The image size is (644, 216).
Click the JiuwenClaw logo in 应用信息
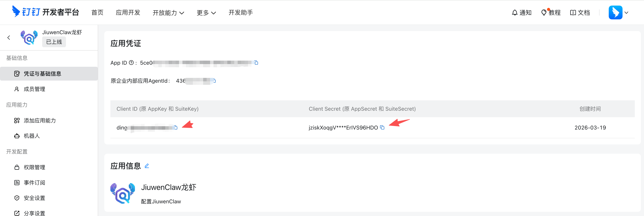(x=122, y=193)
